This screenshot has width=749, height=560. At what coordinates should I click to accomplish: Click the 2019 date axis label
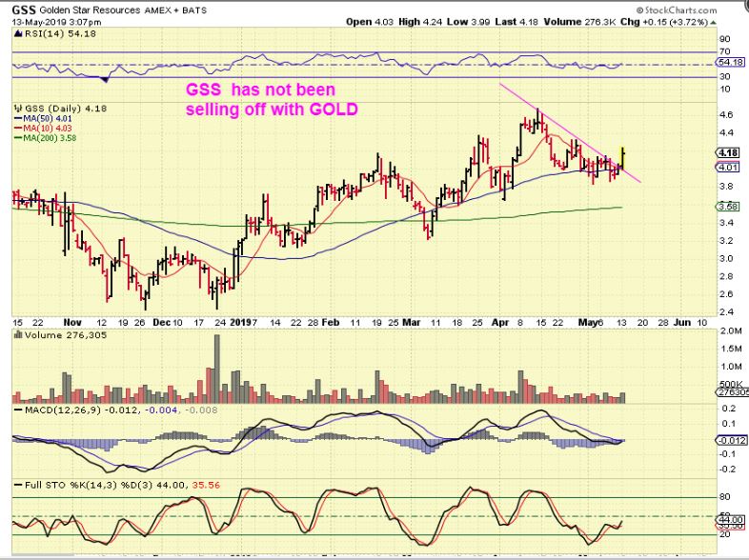pyautogui.click(x=241, y=322)
